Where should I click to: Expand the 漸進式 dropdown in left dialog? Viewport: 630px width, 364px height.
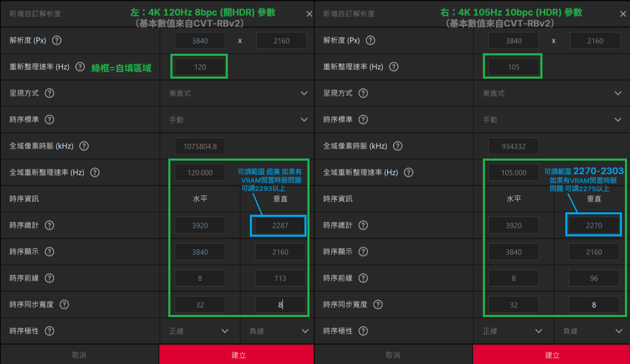point(238,93)
